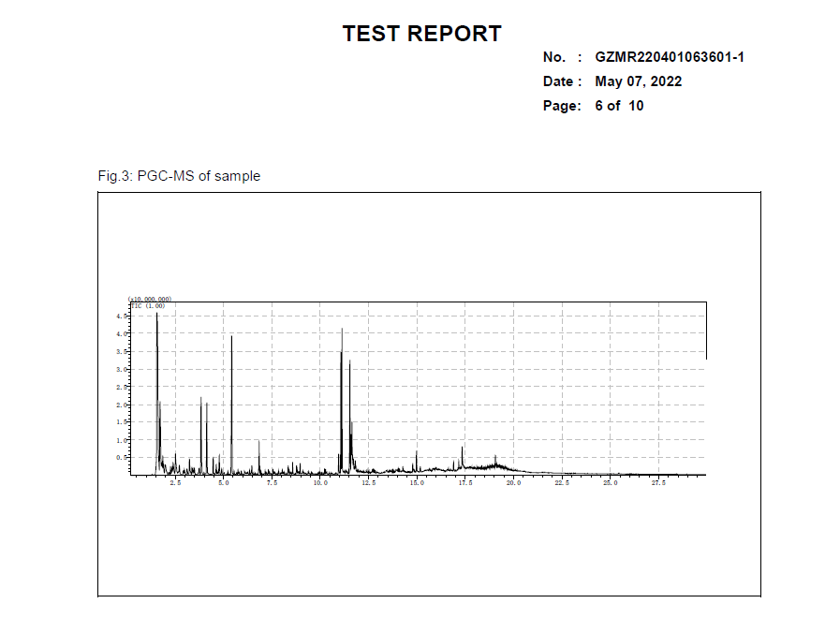
Task: Click the 4.5 value on the y-axis
Action: [x=121, y=316]
